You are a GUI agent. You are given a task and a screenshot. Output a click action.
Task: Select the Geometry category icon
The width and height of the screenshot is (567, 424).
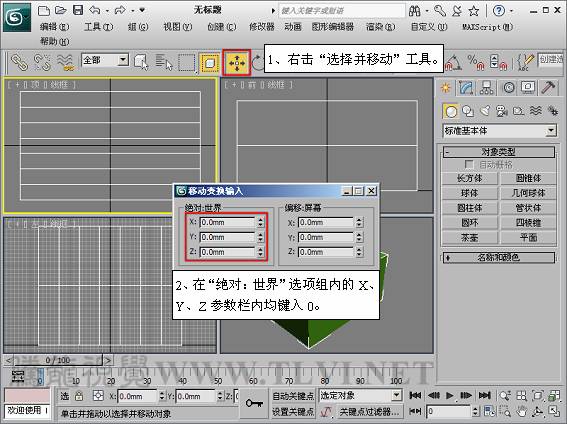(451, 111)
